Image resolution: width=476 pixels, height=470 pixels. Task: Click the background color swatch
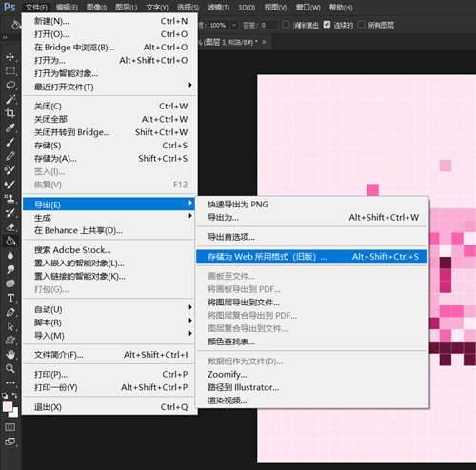(14, 413)
